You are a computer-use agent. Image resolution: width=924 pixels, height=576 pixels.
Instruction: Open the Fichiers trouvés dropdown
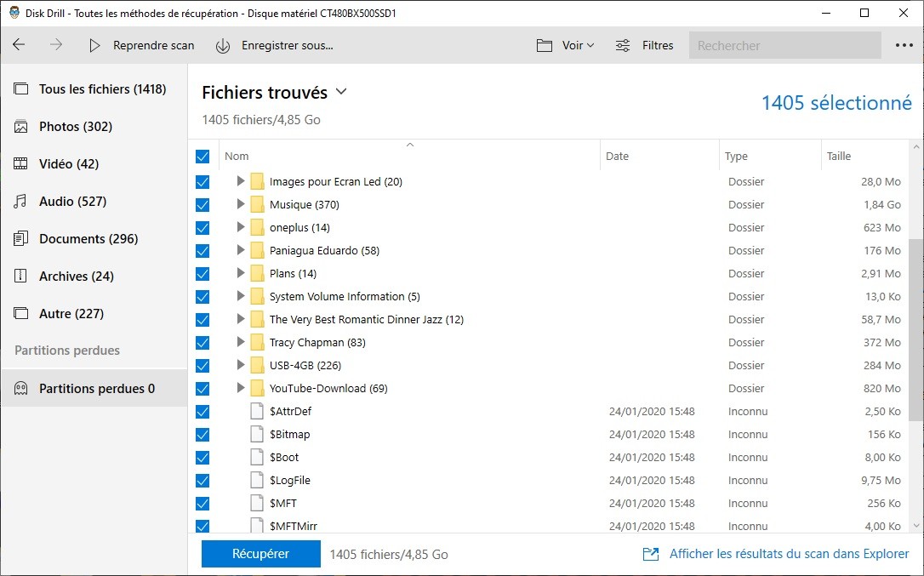pos(341,92)
